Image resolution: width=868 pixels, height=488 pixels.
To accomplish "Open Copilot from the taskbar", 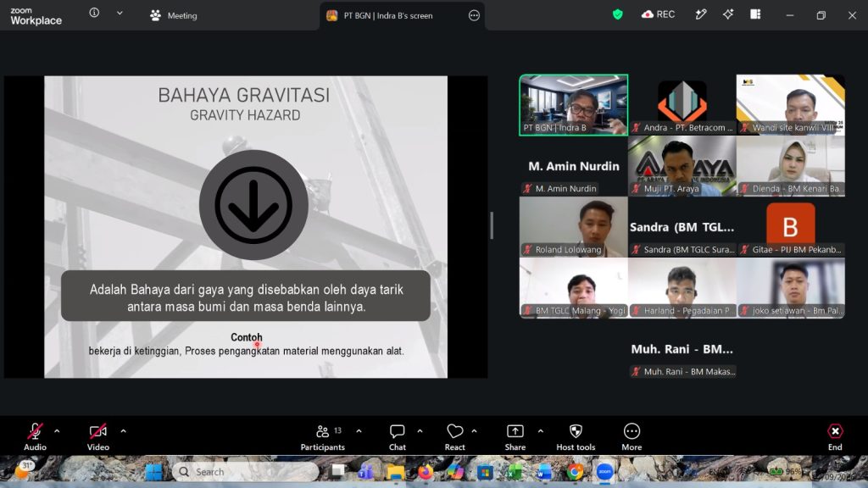I will point(455,472).
